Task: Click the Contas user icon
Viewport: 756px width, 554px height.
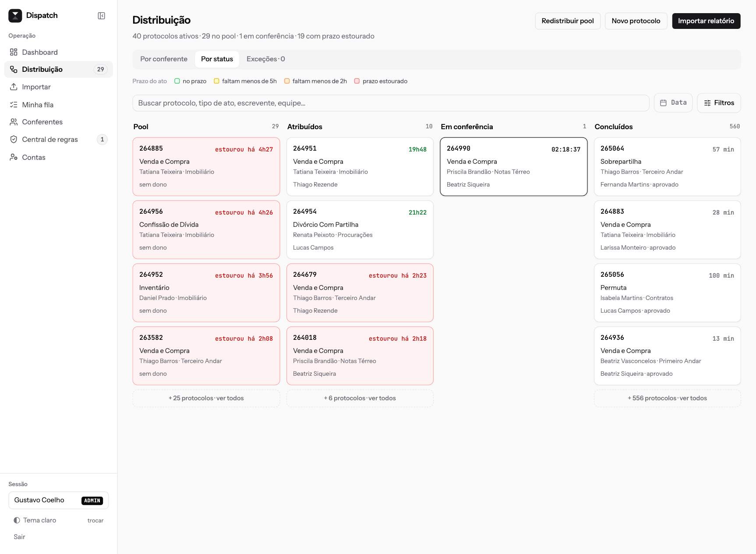Action: (14, 157)
